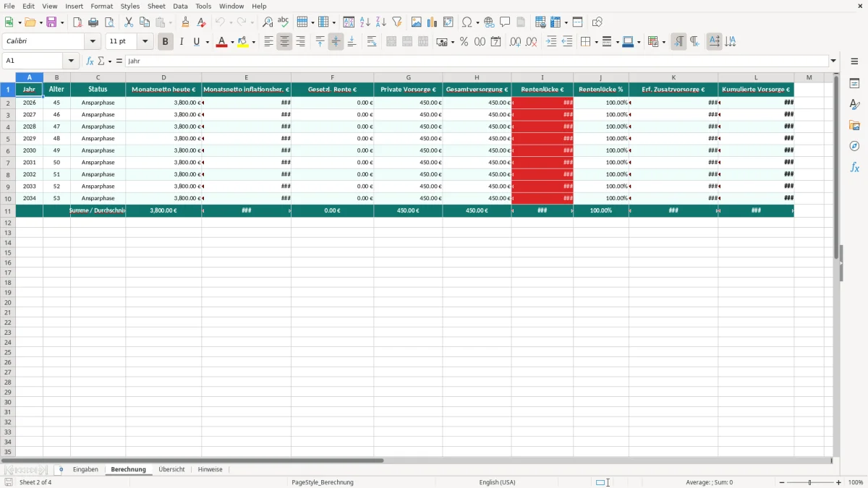Click the Clear Direct Formatting icon
Image resolution: width=868 pixels, height=488 pixels.
201,22
